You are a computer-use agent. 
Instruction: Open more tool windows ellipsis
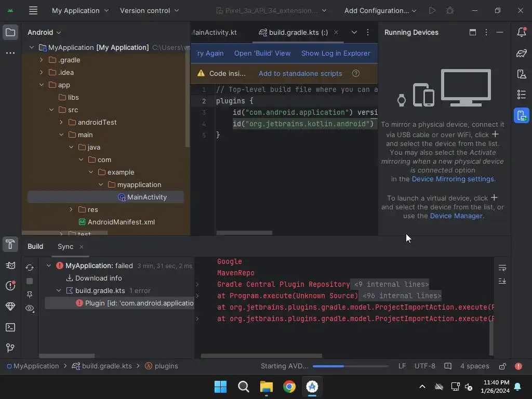(x=10, y=53)
